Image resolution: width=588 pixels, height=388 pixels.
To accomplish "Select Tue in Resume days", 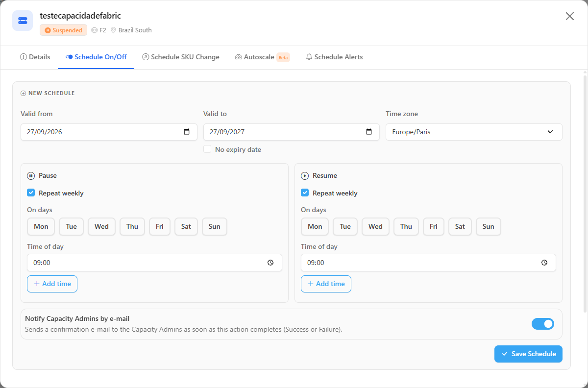I will coord(345,226).
